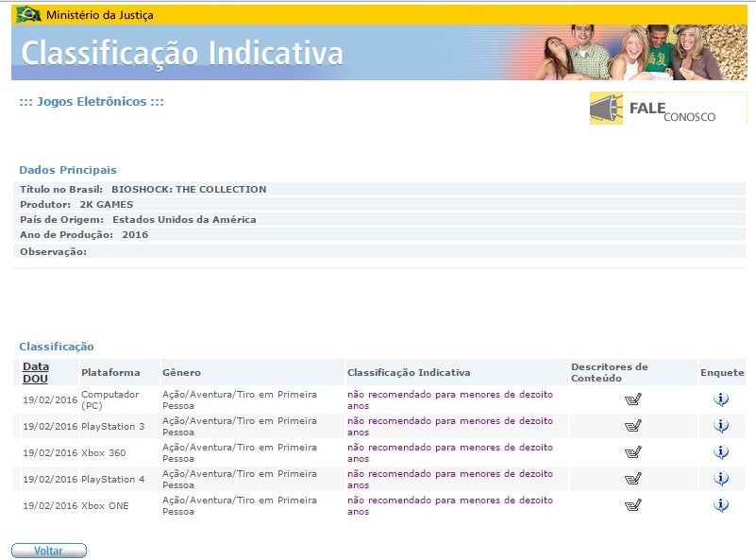Click the production year 2016

(135, 235)
